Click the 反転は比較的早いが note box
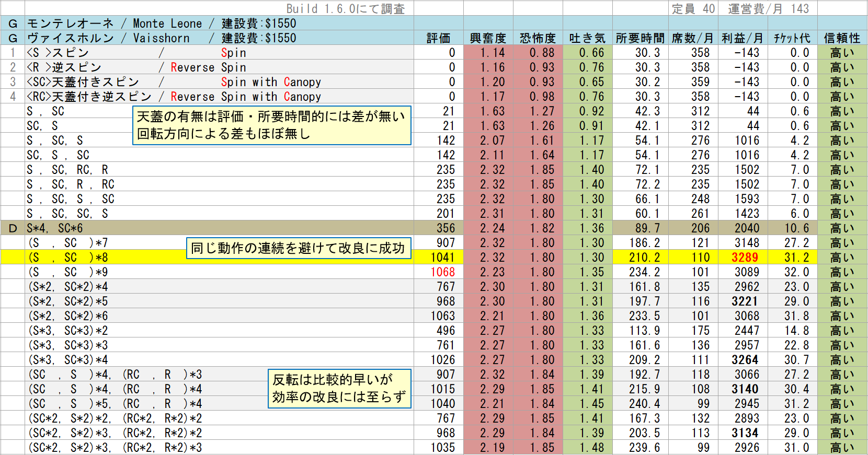Image resolution: width=868 pixels, height=455 pixels. click(x=339, y=389)
